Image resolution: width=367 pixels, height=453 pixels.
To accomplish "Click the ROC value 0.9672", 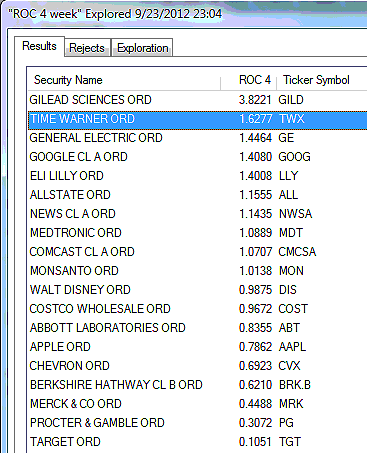I will [x=255, y=309].
